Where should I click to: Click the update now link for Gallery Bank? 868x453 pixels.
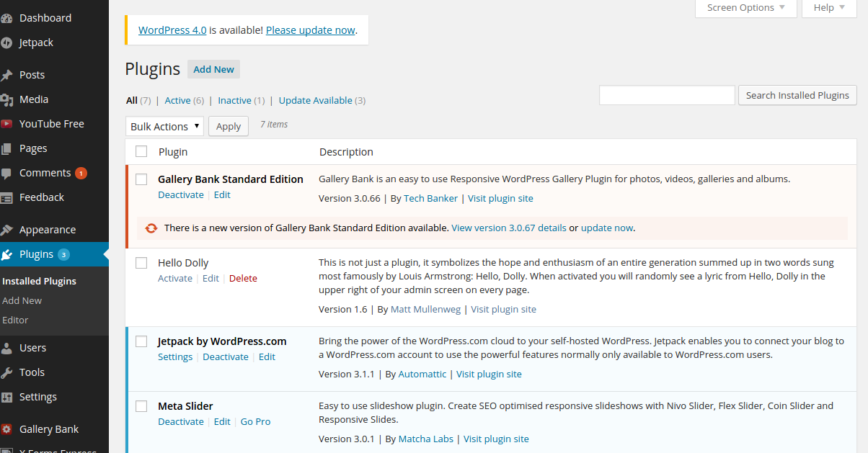607,228
